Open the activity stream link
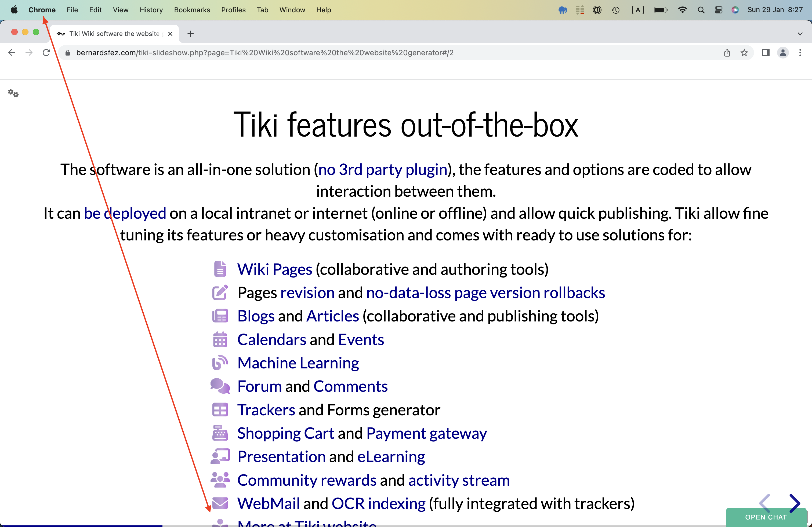This screenshot has width=812, height=527. coord(459,480)
